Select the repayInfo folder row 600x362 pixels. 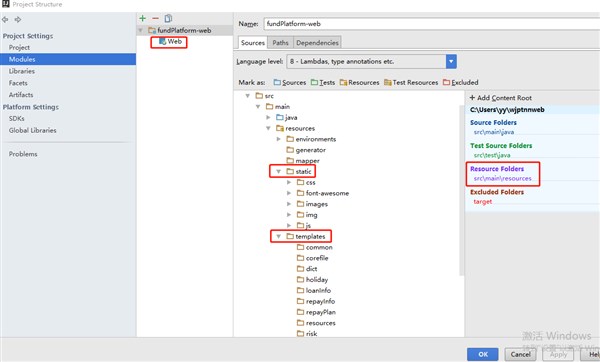(x=316, y=301)
